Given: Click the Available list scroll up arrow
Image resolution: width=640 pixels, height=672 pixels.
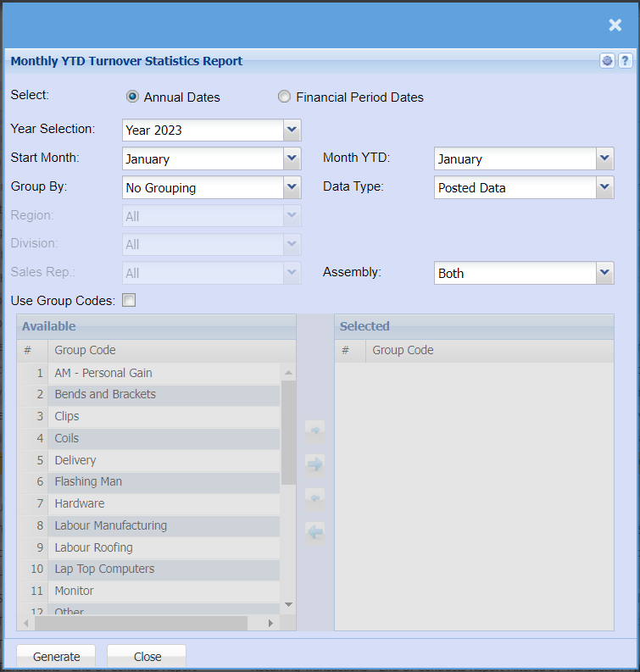Looking at the screenshot, I should pos(288,372).
